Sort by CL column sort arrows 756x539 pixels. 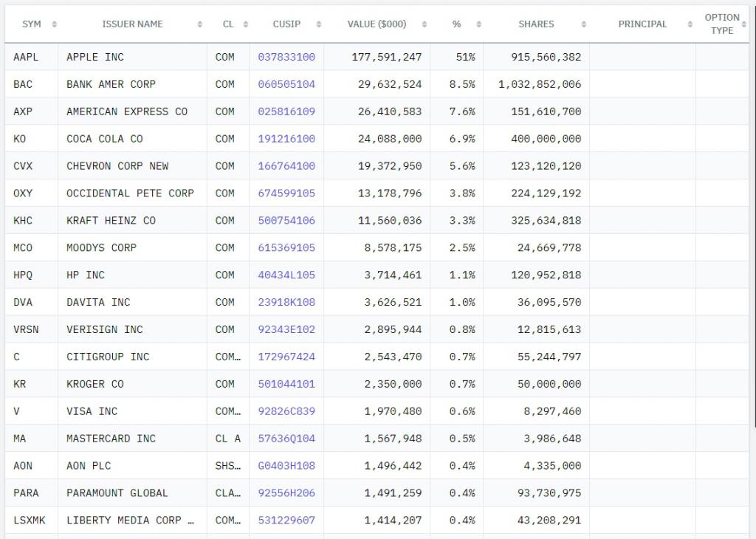245,24
